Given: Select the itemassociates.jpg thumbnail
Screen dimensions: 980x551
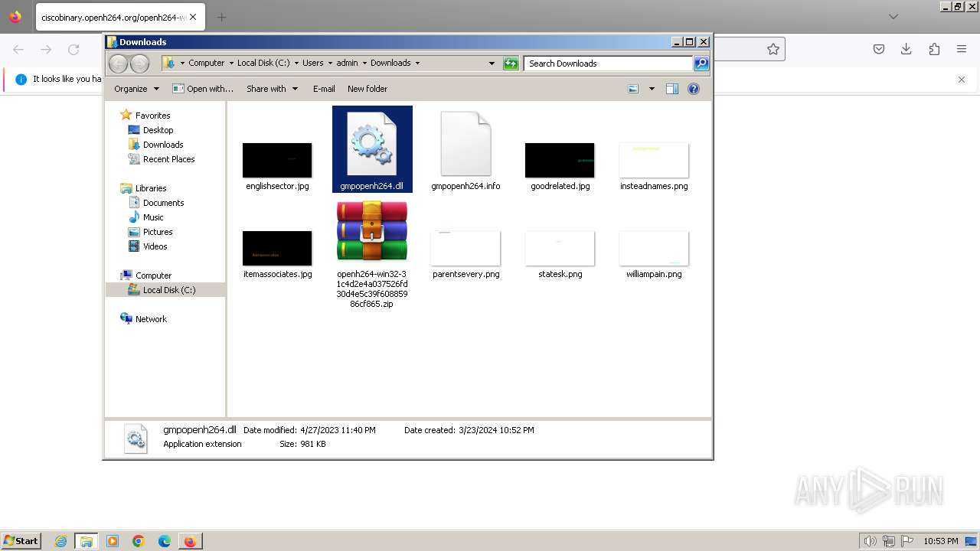Looking at the screenshot, I should coord(277,248).
